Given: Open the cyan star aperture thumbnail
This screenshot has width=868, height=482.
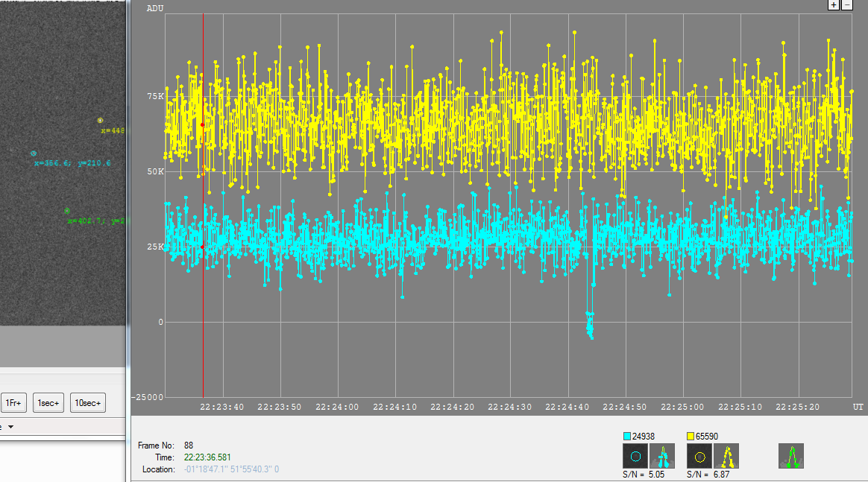Looking at the screenshot, I should coord(635,456).
